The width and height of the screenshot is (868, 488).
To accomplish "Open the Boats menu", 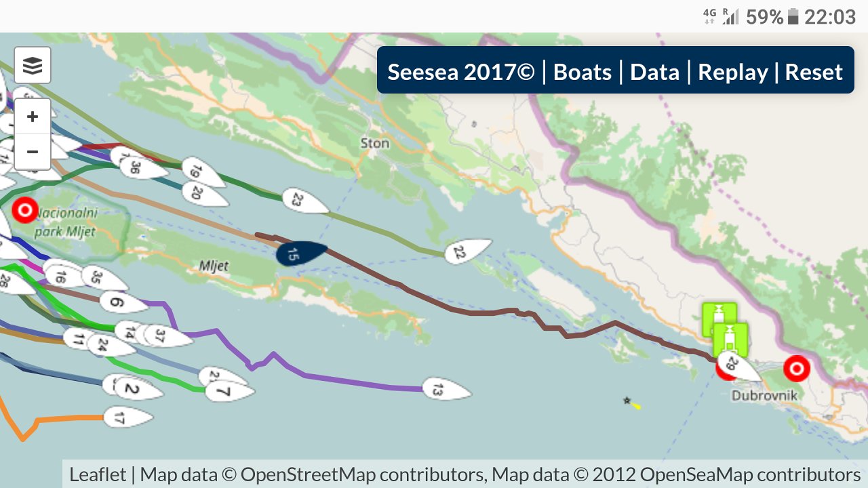I will [583, 72].
